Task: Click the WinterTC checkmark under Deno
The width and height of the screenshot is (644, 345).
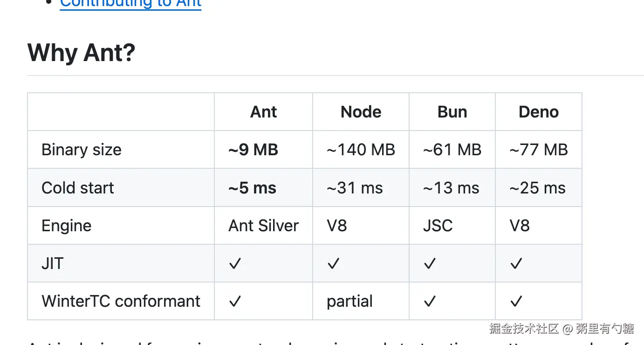Action: pos(516,302)
